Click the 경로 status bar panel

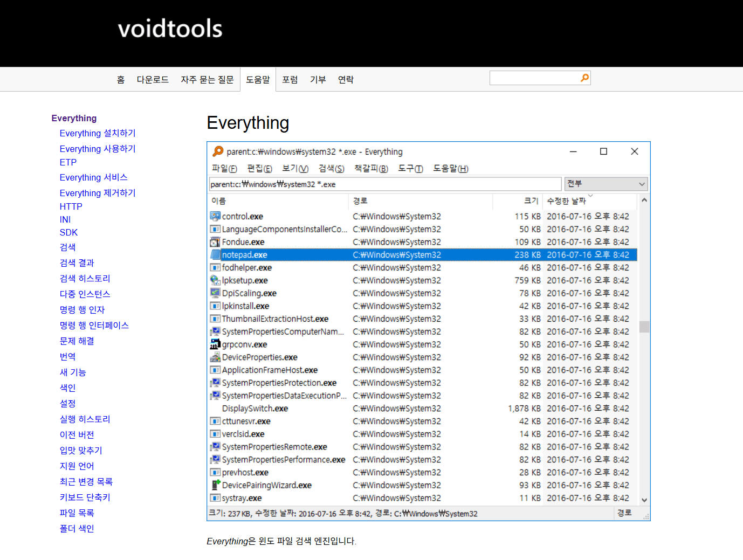[x=624, y=513]
